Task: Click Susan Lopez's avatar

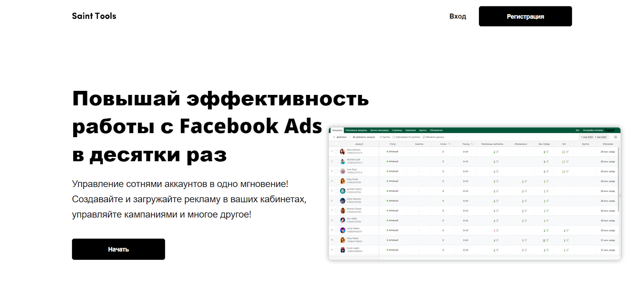Action: (343, 250)
